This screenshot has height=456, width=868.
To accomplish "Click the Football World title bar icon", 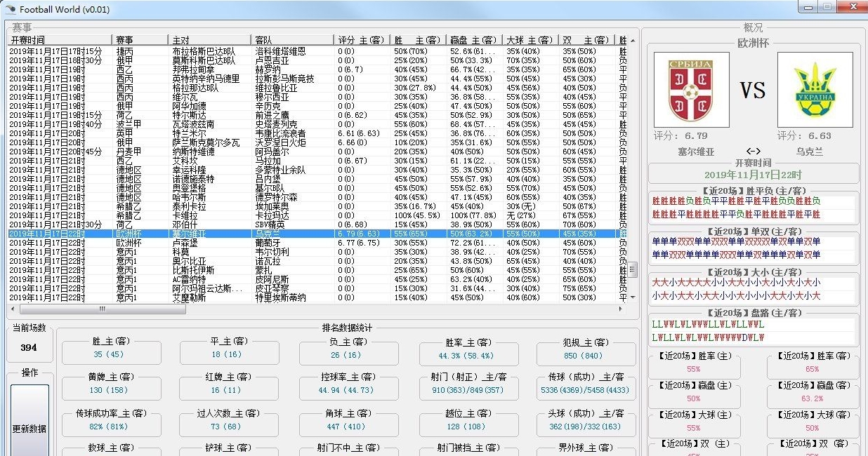I will (x=11, y=9).
